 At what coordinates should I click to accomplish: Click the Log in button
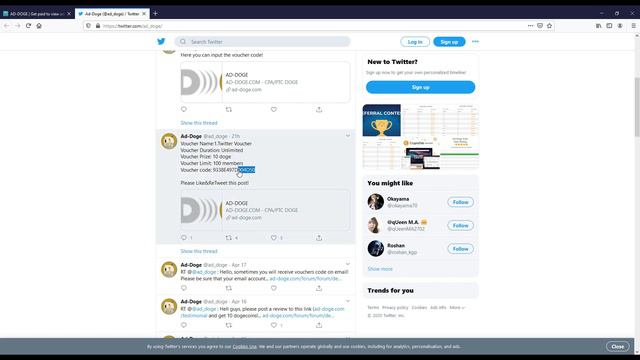[415, 42]
